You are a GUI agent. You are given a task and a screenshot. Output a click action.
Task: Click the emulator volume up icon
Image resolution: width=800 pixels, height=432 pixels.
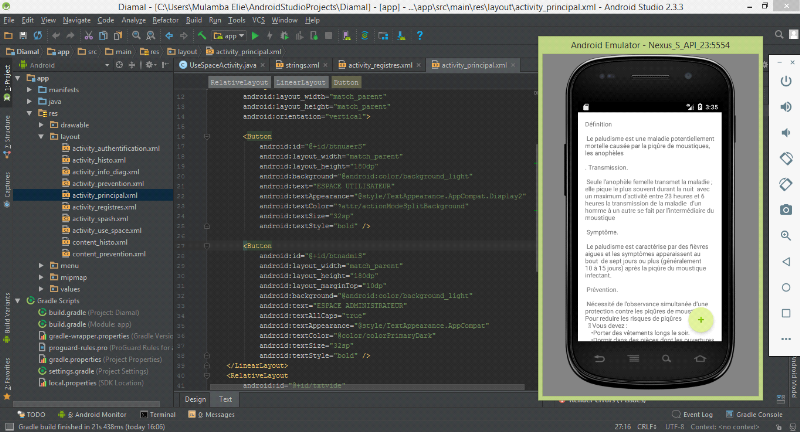pyautogui.click(x=786, y=107)
